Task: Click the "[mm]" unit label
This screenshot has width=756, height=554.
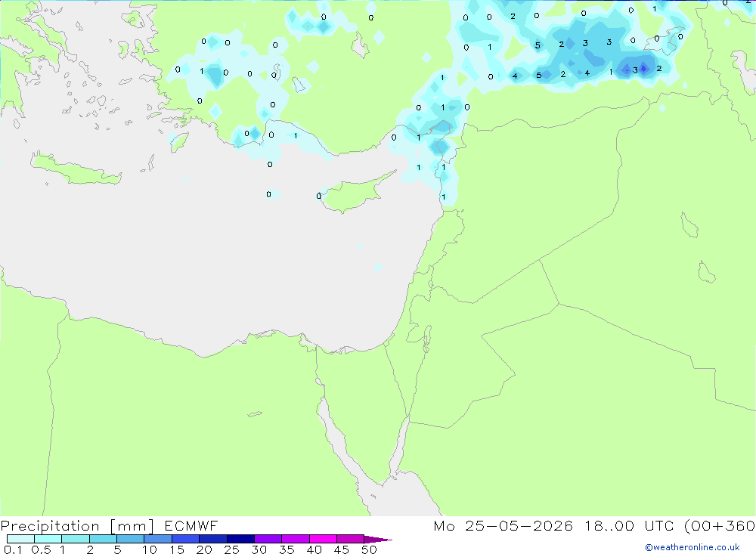Action: click(132, 526)
